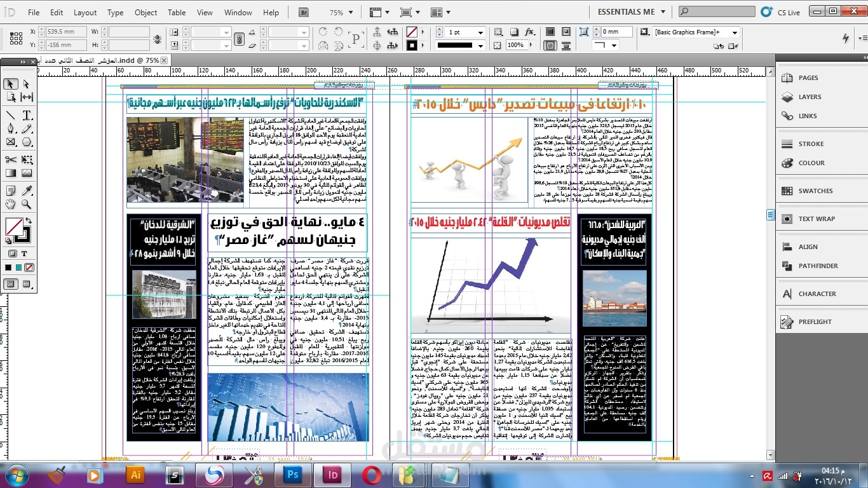Screen dimensions: 868x488
Task: Select the Gap tool
Action: 27,97
